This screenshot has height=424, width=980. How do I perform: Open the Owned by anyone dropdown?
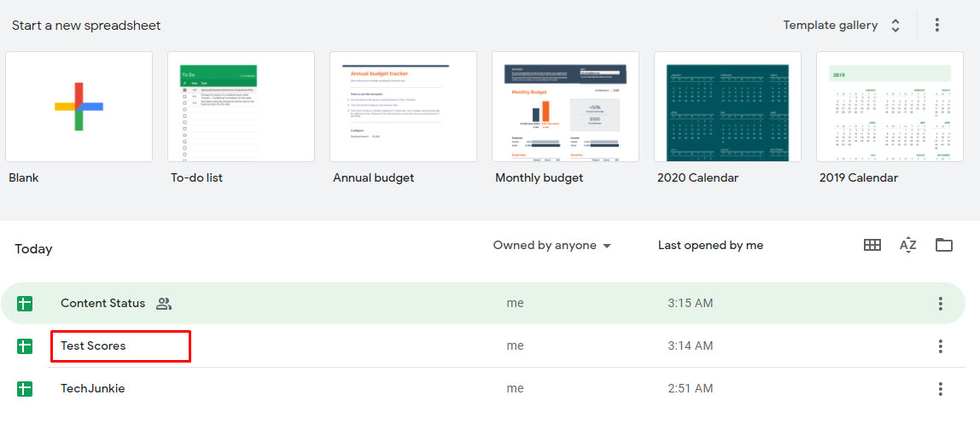[x=551, y=246]
